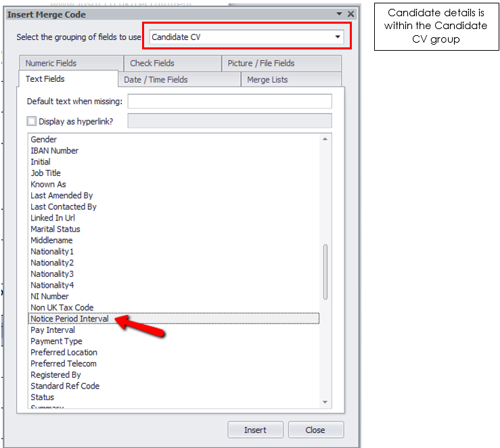Select the Linked In Url field
The width and height of the screenshot is (500, 448).
coord(53,218)
